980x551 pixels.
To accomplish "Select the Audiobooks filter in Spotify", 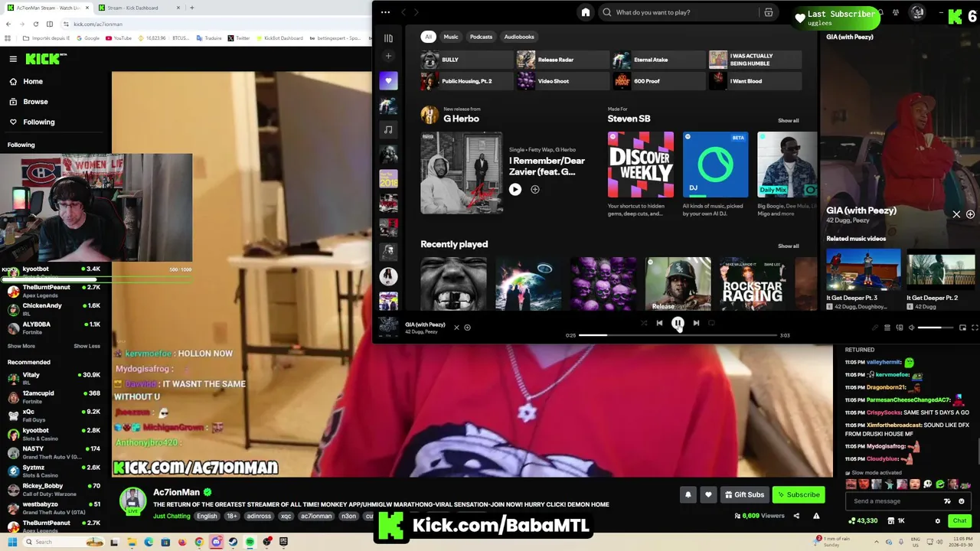I will pos(519,37).
